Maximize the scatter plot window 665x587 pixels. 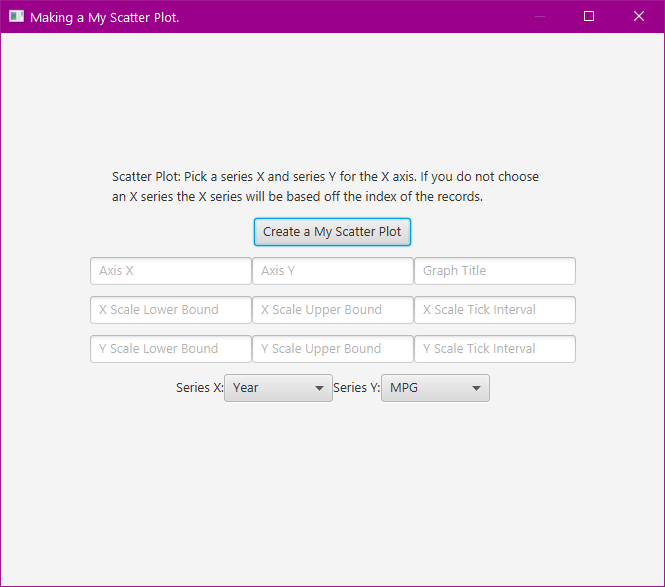[589, 17]
